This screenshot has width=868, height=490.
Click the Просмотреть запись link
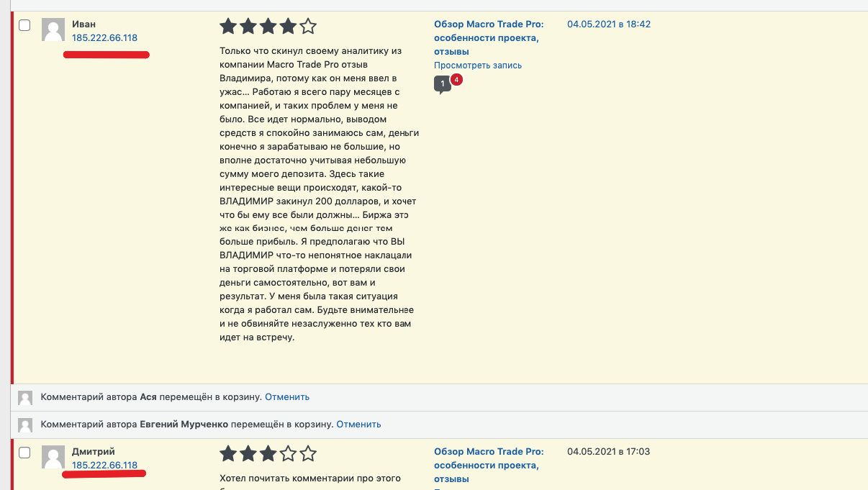click(x=478, y=65)
